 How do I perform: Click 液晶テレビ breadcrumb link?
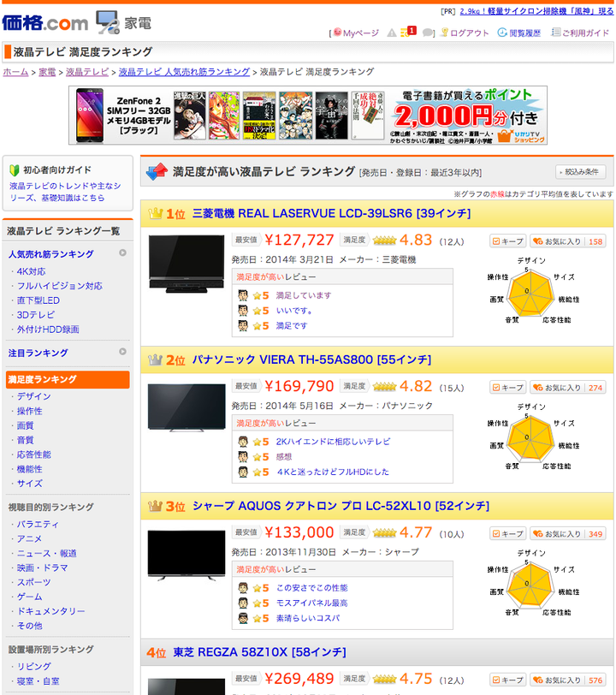(x=87, y=72)
